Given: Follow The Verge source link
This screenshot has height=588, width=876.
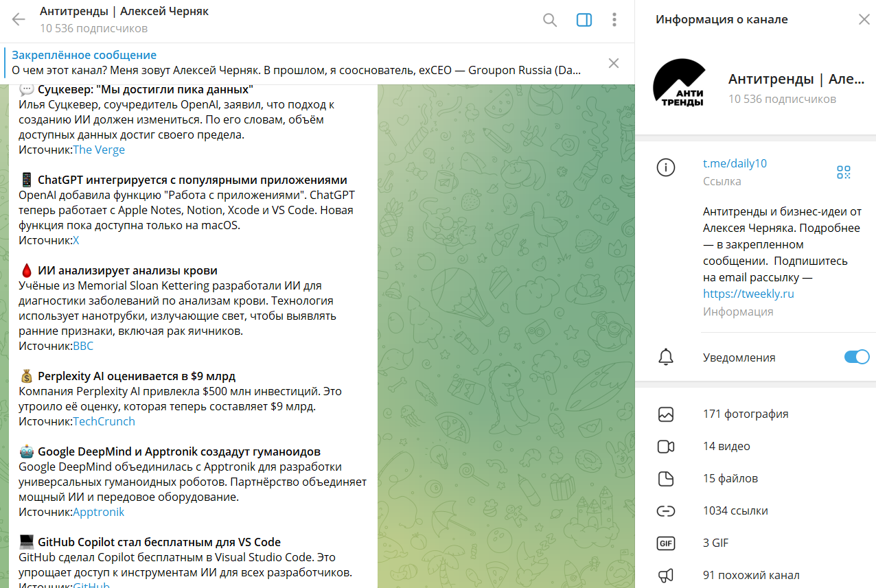Looking at the screenshot, I should pyautogui.click(x=99, y=150).
